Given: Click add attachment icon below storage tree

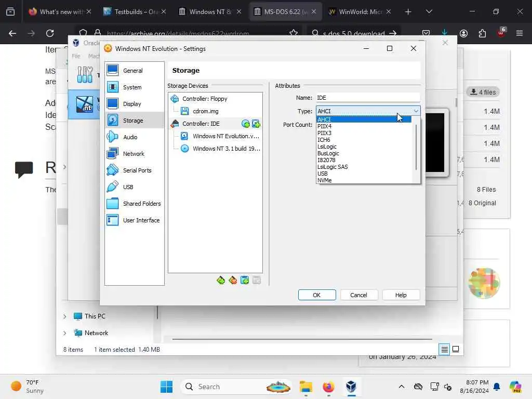Looking at the screenshot, I should point(245,280).
